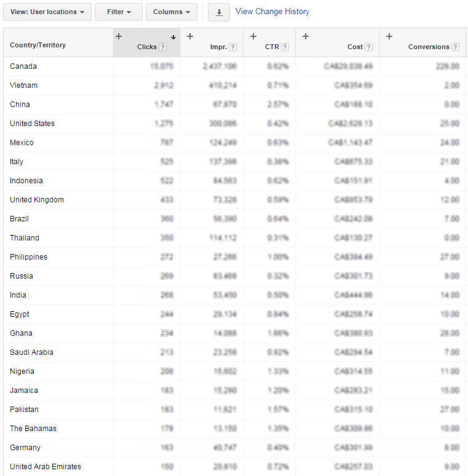Open the View Change History link
468x476 pixels.
(x=272, y=12)
